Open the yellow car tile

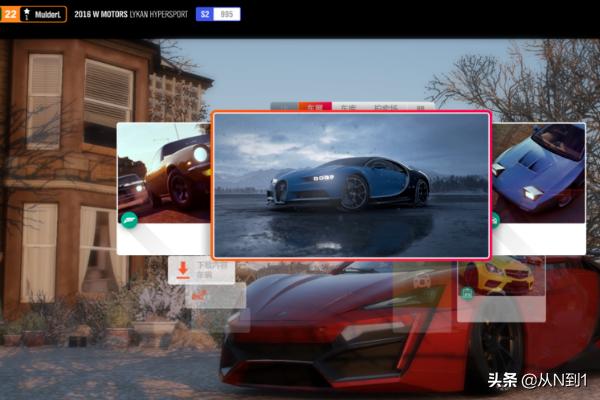(501, 290)
